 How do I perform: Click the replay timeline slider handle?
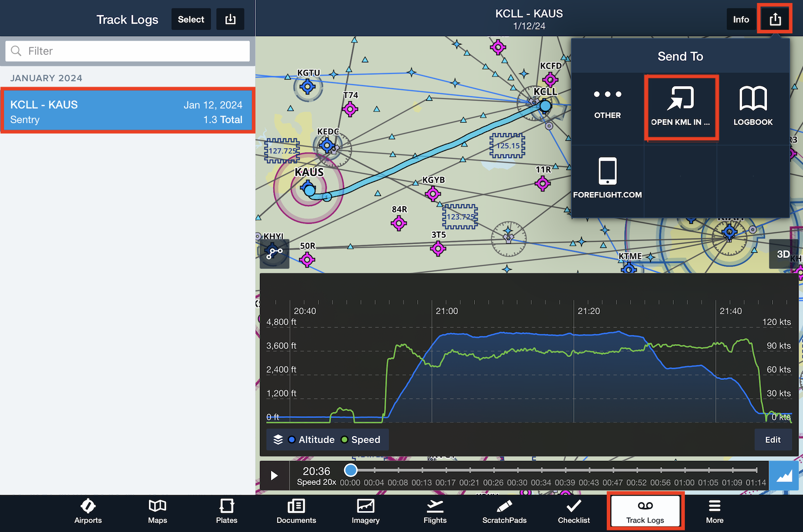[x=350, y=470]
